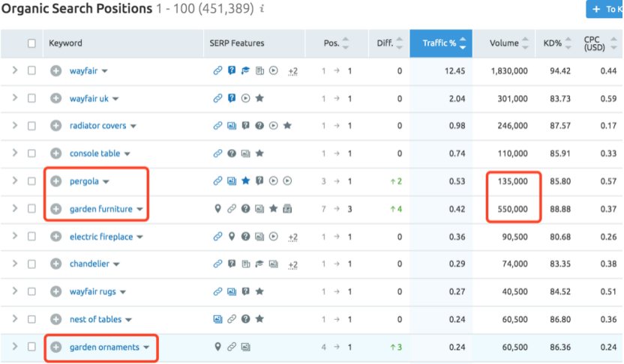Click the link SERP feature icon in wayfair row
Image resolution: width=624 pixels, height=364 pixels.
[217, 70]
